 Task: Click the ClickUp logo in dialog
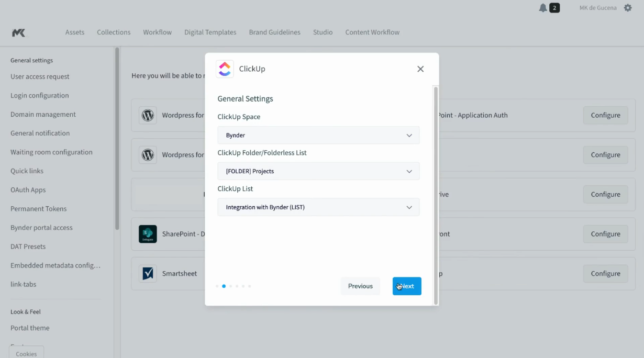click(x=225, y=69)
